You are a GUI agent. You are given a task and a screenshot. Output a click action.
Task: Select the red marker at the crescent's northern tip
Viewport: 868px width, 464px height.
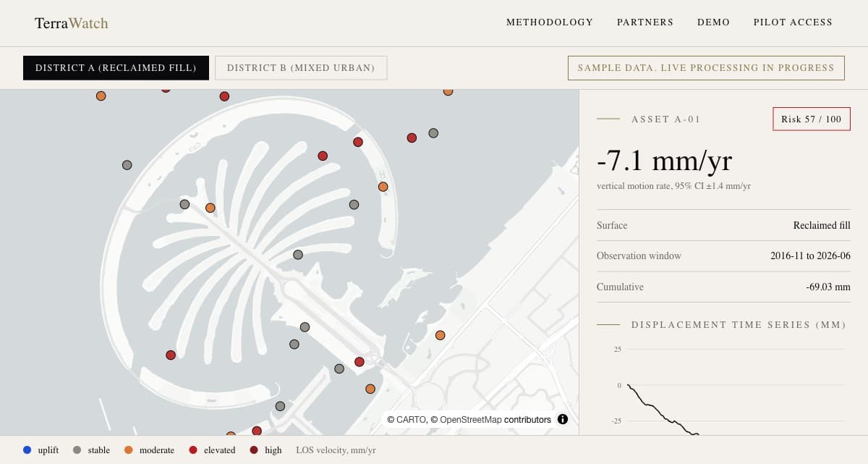(x=358, y=142)
